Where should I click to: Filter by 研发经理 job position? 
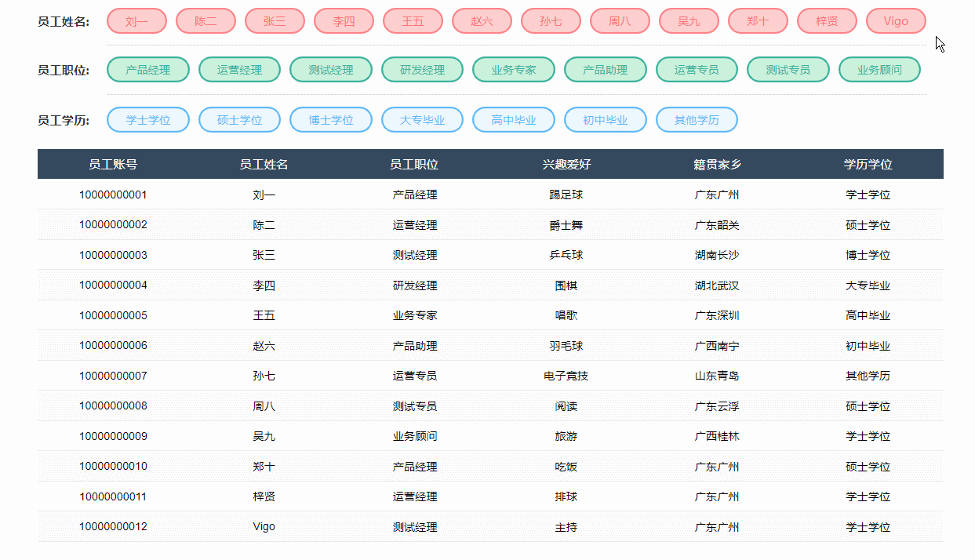(x=422, y=69)
